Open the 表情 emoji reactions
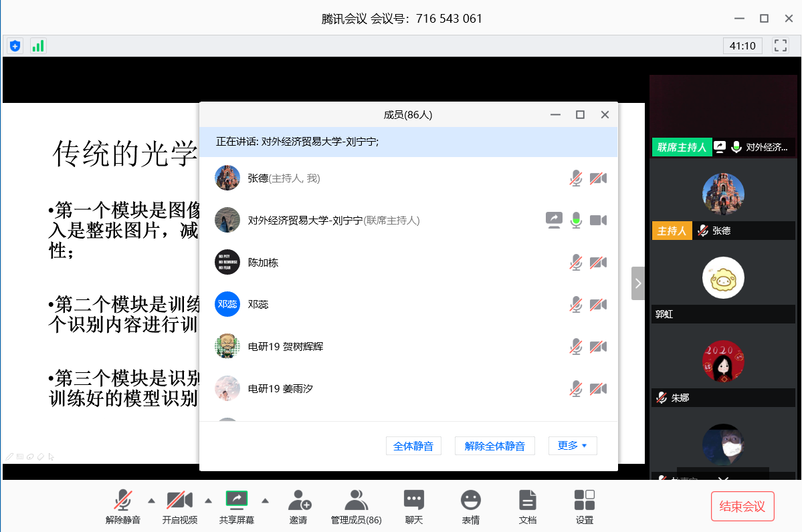 tap(471, 505)
